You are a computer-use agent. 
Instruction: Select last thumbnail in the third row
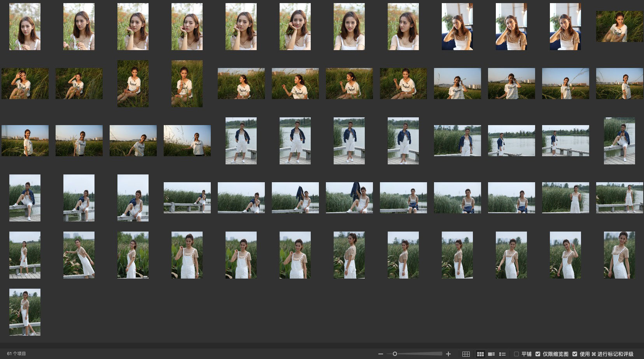(x=619, y=141)
